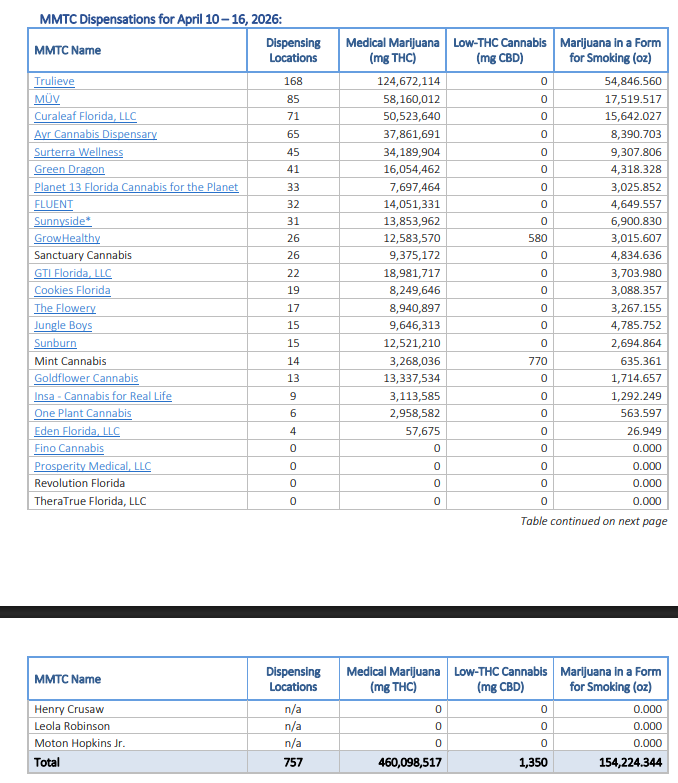Click first table's Medical Marijuana (mg THC) header

click(x=392, y=50)
